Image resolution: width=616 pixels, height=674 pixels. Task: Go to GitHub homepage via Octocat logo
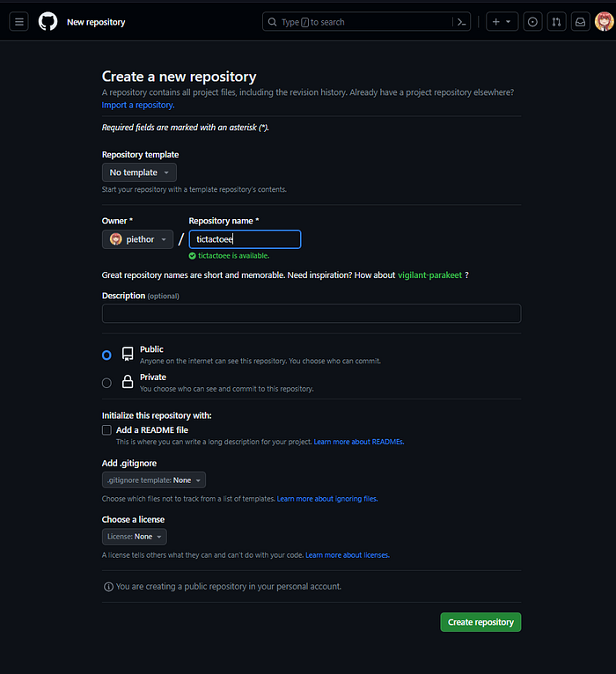click(x=48, y=21)
